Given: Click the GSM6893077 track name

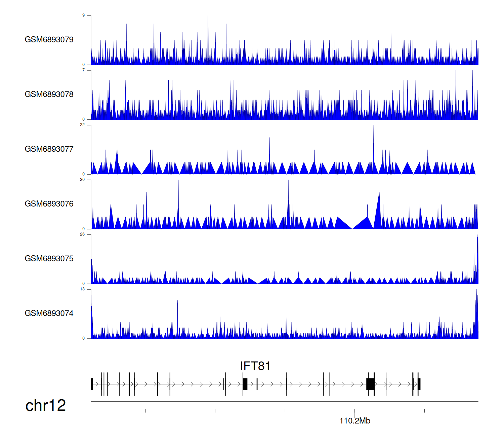Looking at the screenshot, I should (49, 149).
